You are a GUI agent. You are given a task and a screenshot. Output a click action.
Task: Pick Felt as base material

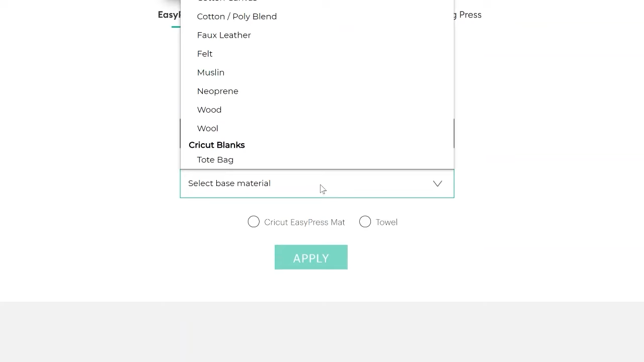tap(205, 54)
